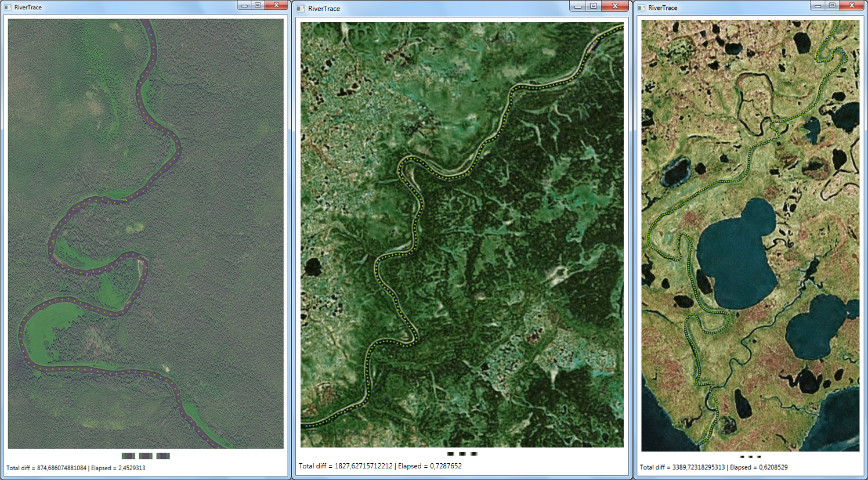Click the second sample patch under the middle window's map
868x480 pixels.
(x=462, y=453)
